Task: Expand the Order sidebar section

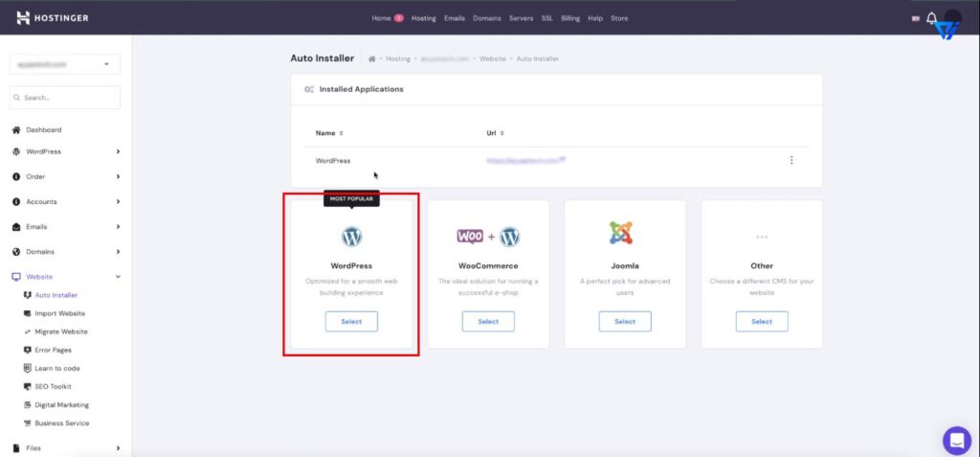Action: point(118,176)
